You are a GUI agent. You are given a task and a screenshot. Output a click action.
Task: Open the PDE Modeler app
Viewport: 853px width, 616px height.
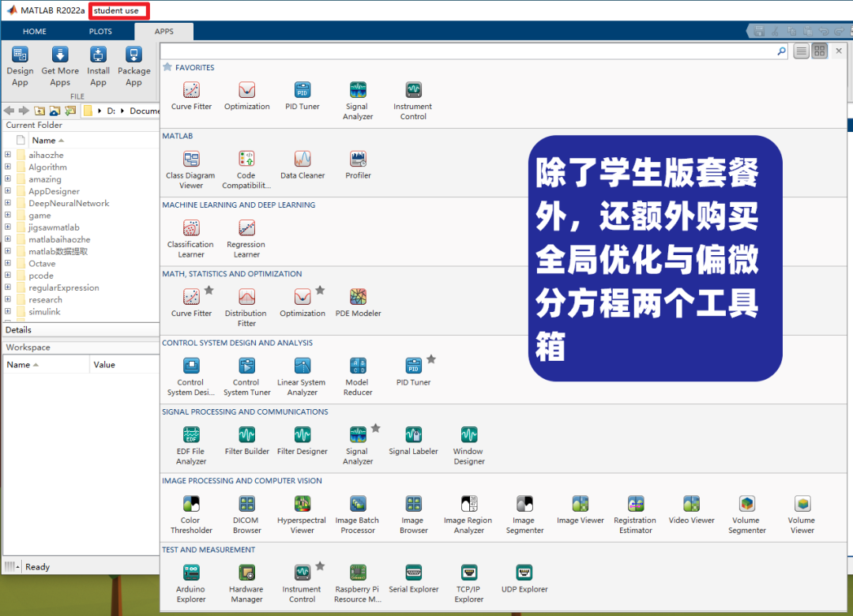(358, 296)
